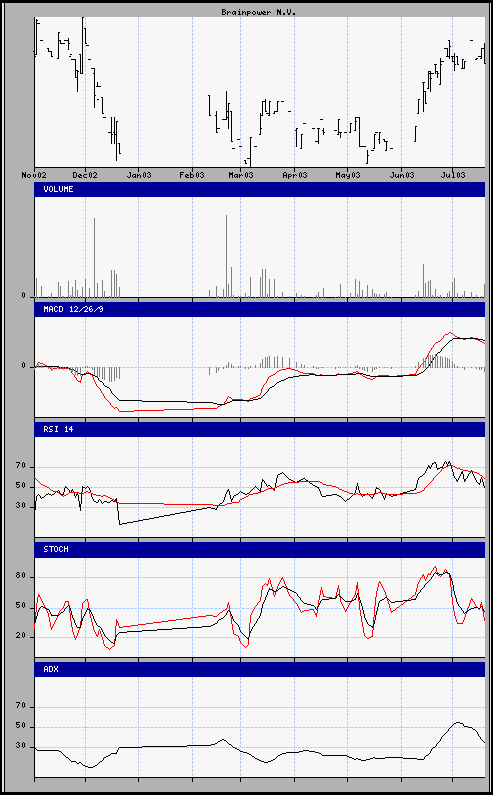Click the MACD 12/26/9 header bar
493x795 pixels.
(260, 309)
